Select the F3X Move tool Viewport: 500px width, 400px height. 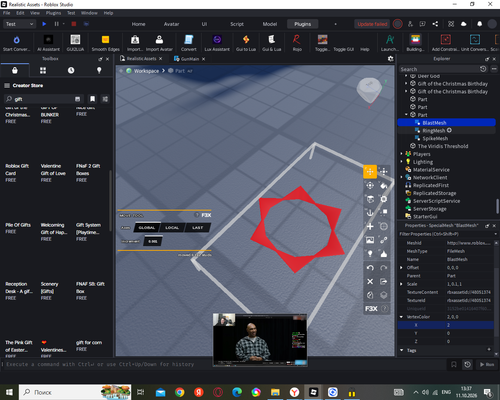click(x=370, y=172)
